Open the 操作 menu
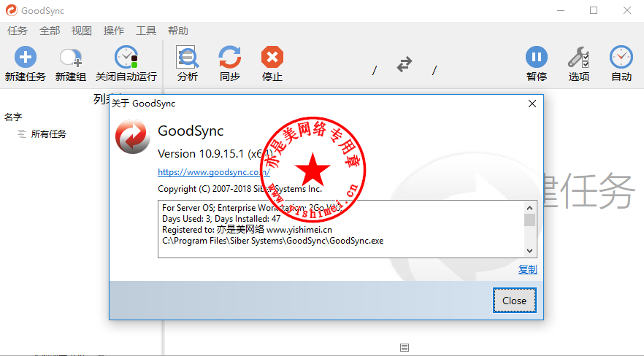The height and width of the screenshot is (356, 644). 114,31
